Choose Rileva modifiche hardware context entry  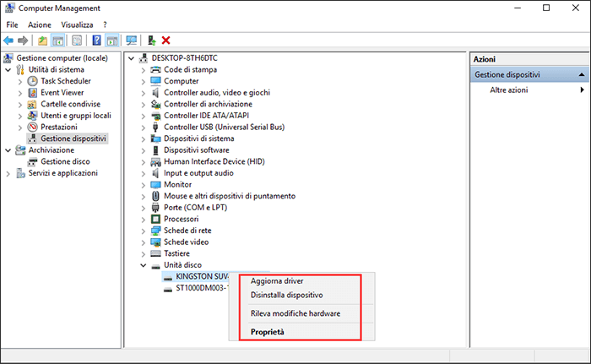pyautogui.click(x=295, y=313)
